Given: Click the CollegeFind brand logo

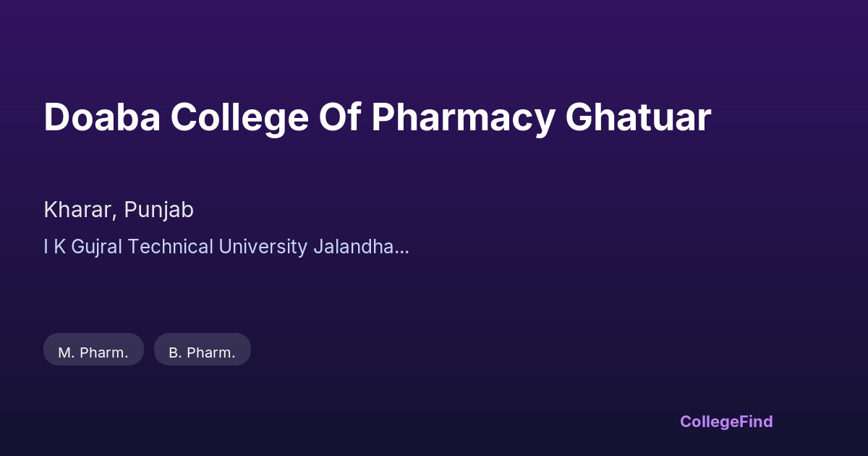Looking at the screenshot, I should point(726,421).
